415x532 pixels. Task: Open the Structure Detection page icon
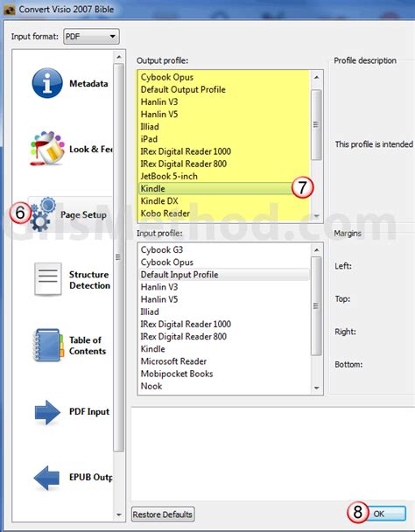pyautogui.click(x=48, y=280)
